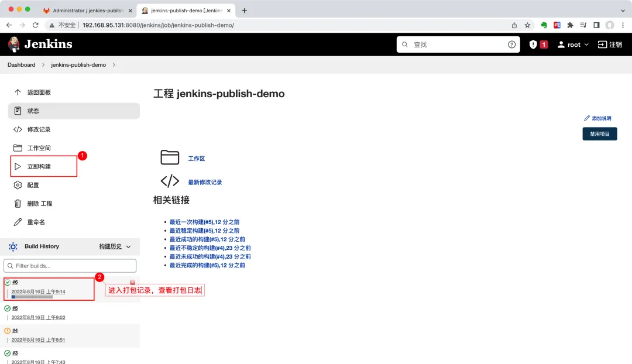
Task: Click build #5 success status icon
Action: click(7, 308)
